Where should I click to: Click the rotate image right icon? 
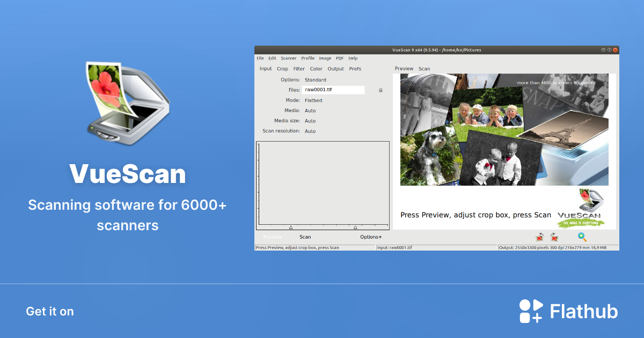554,237
